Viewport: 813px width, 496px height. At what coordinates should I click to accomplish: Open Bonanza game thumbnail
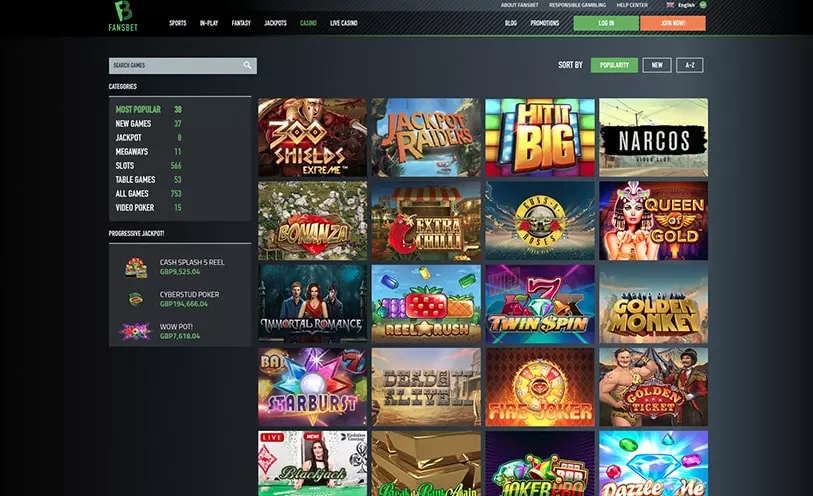point(312,220)
